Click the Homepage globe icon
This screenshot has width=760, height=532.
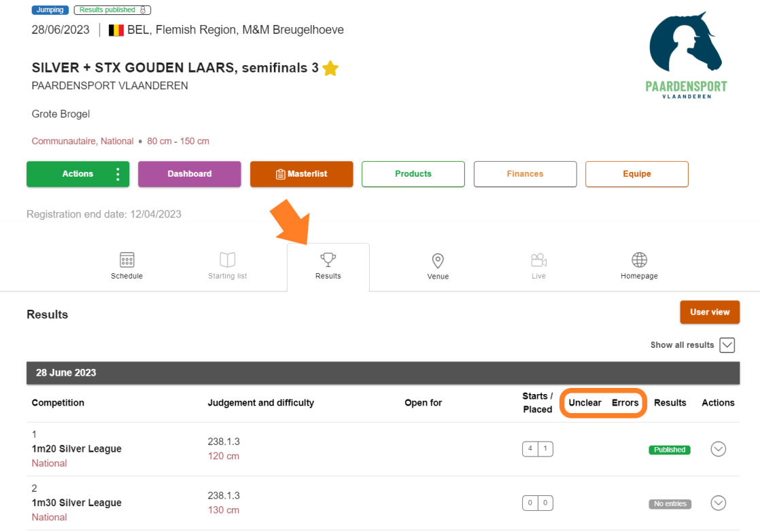639,260
